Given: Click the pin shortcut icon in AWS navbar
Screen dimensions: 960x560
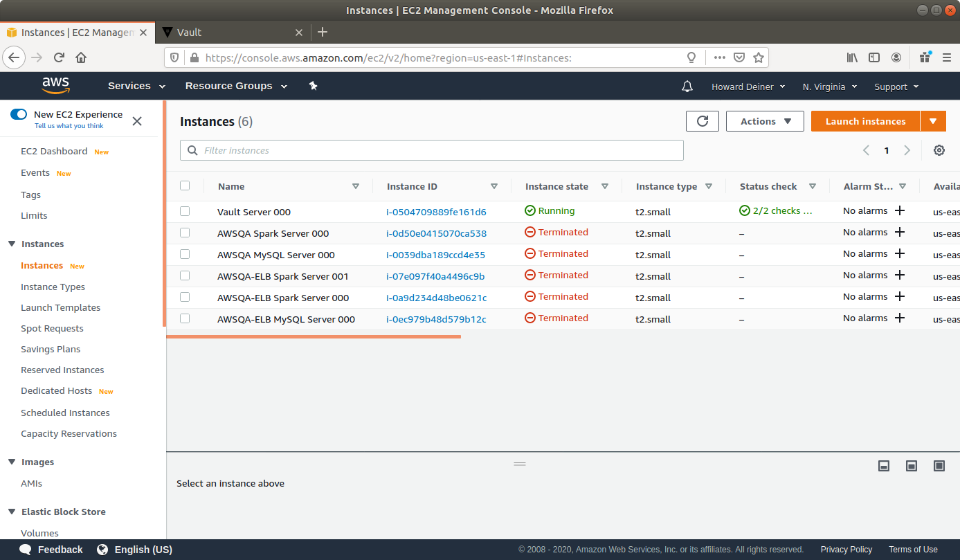Looking at the screenshot, I should [313, 86].
